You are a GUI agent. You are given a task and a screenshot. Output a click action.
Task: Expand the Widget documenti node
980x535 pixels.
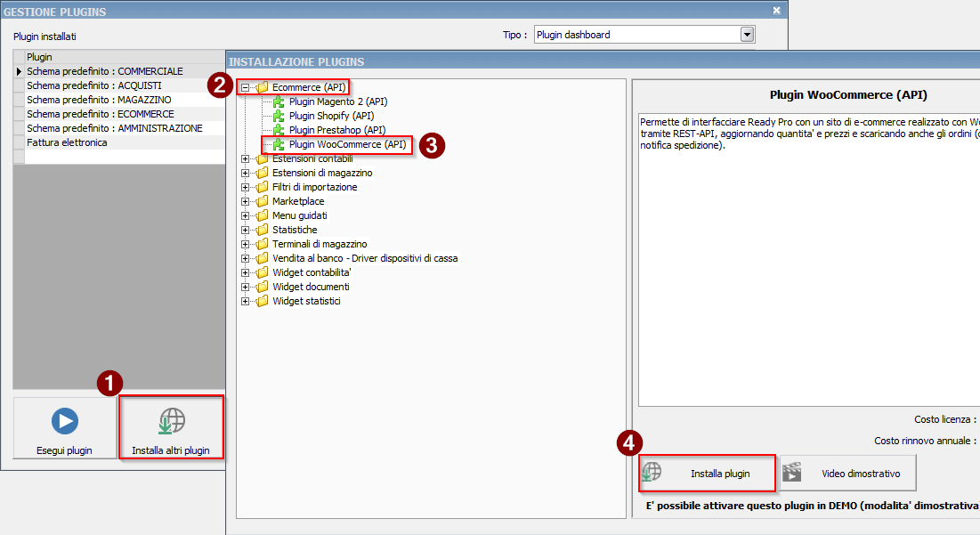pyautogui.click(x=245, y=288)
